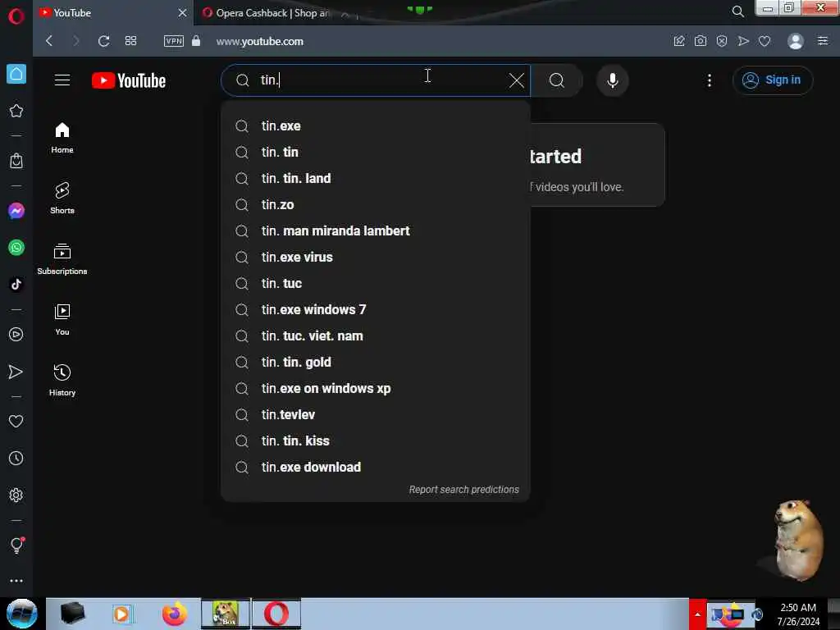Choose the "tin. tuc" suggestion
The height and width of the screenshot is (630, 840).
(376, 283)
